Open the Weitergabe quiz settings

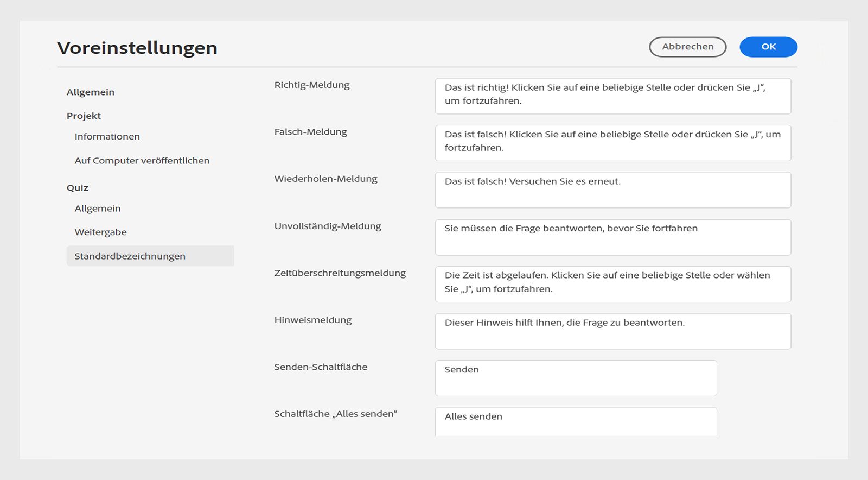(100, 232)
